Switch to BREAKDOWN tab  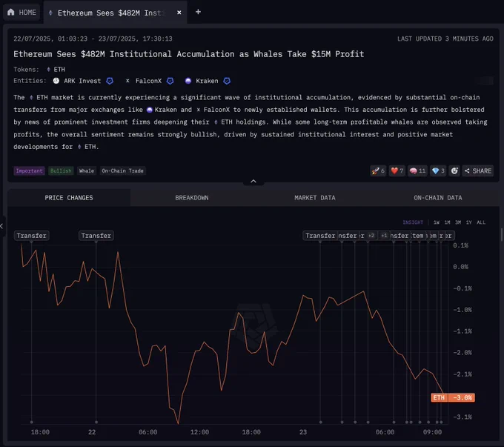point(191,198)
